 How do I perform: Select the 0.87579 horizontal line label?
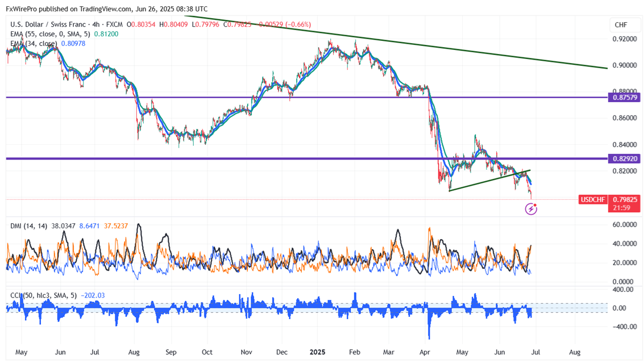(x=625, y=98)
